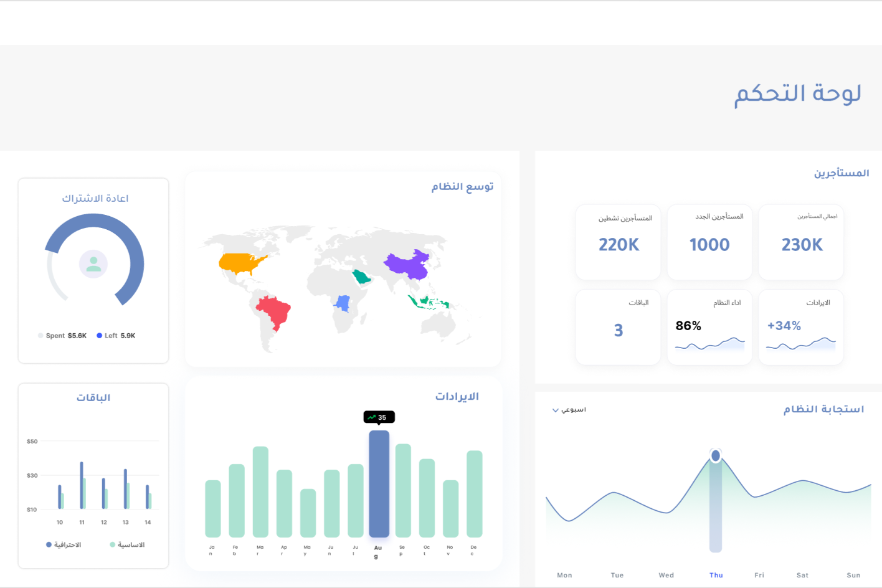Click the green trend arrow in the 35 tooltip

[372, 417]
